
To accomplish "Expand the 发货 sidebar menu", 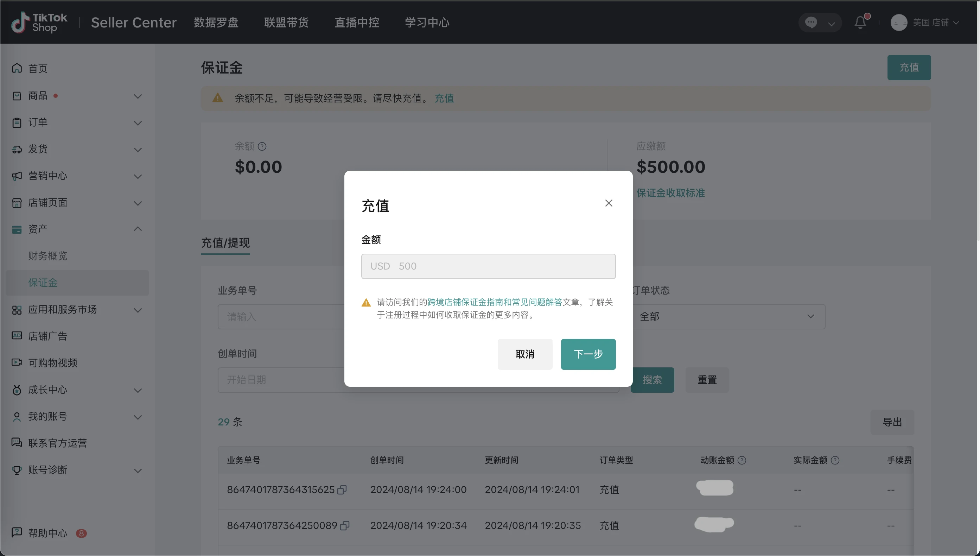I will [x=138, y=149].
